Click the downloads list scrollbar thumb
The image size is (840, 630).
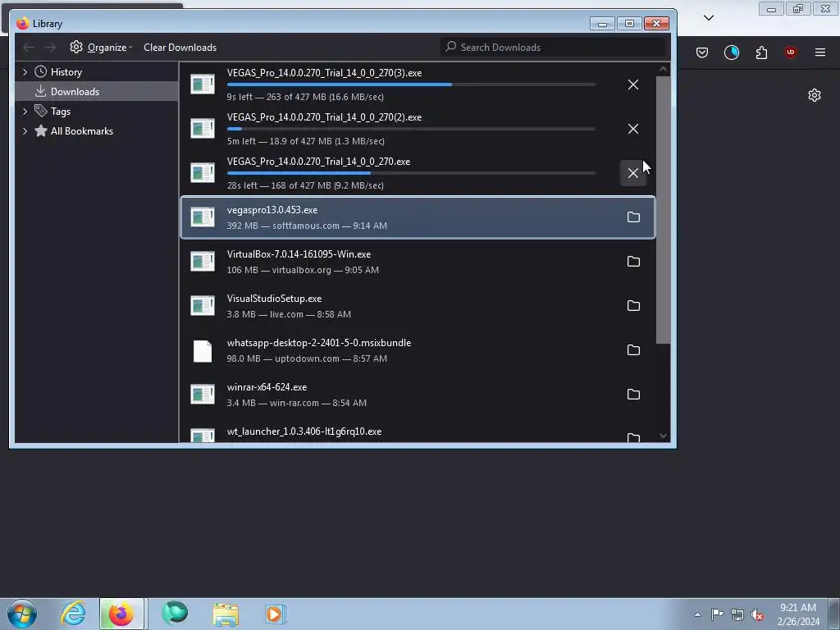pyautogui.click(x=663, y=209)
